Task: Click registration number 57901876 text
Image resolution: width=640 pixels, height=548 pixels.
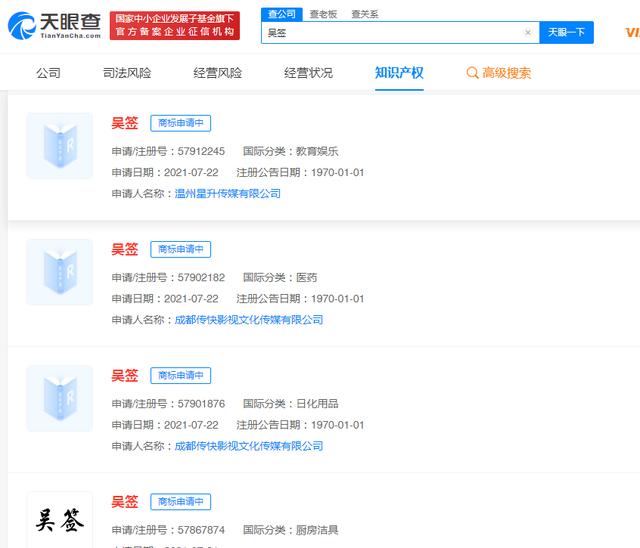Action: point(201,404)
